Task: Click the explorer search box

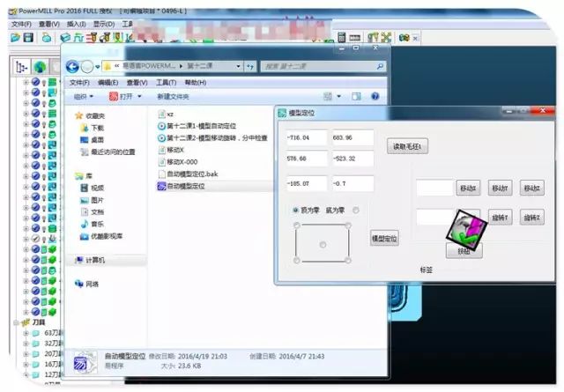Action: pos(323,66)
